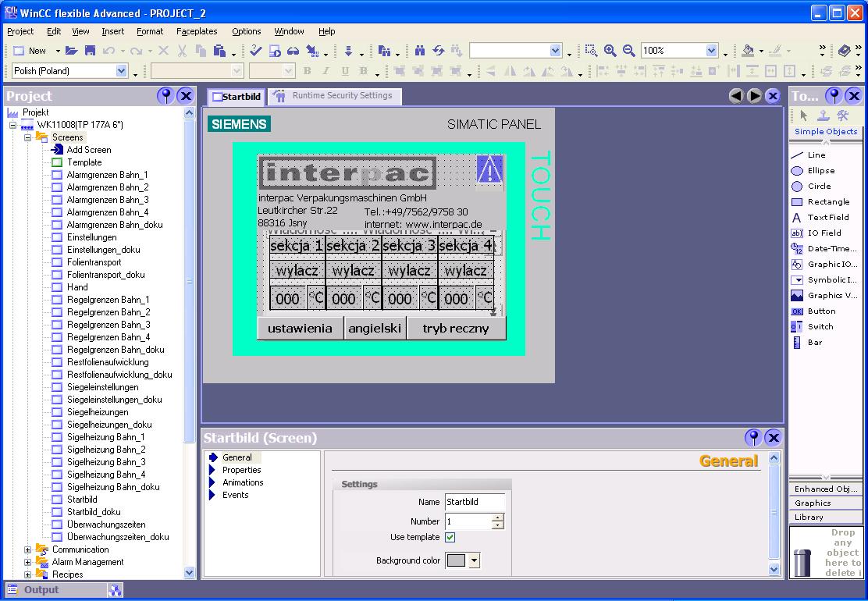
Task: Open the Faceplates menu
Action: [196, 31]
